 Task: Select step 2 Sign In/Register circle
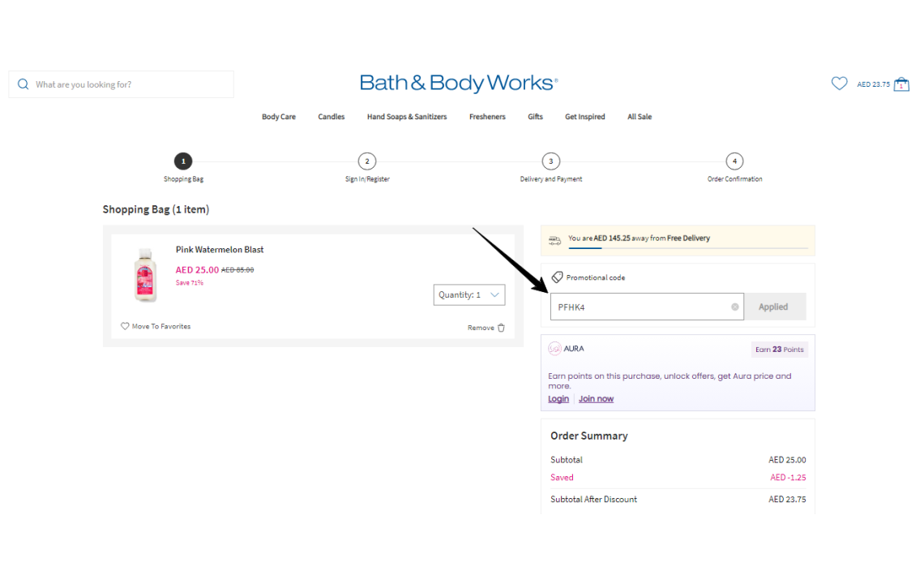[x=367, y=161]
